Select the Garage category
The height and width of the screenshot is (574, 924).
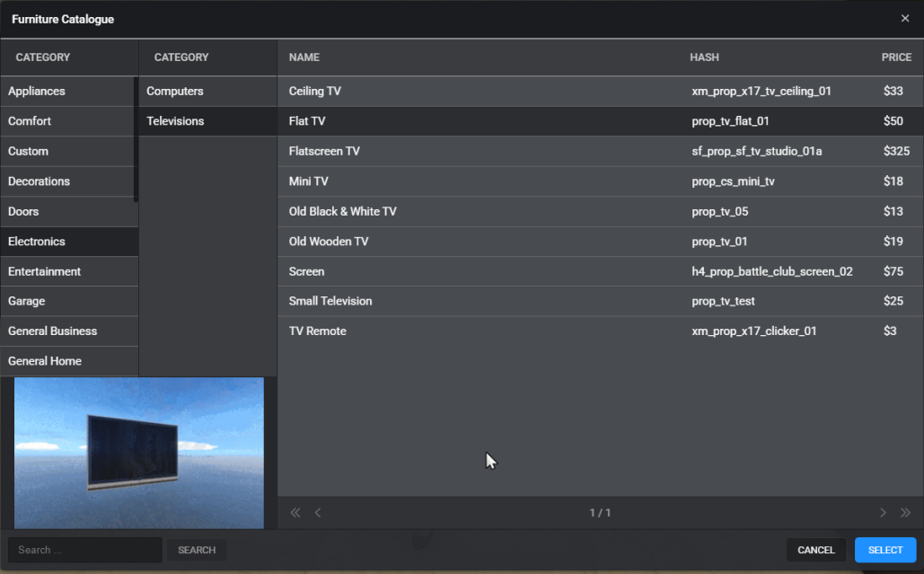(x=69, y=301)
